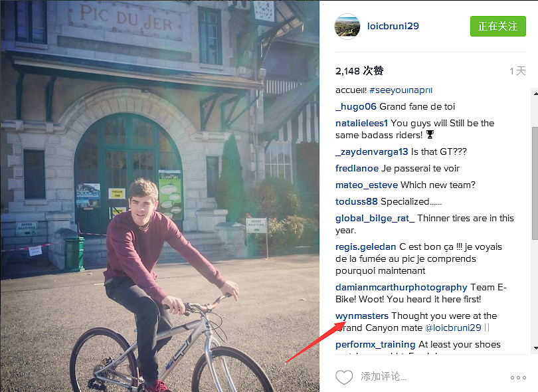Click the wynmasters username
Screen dimensions: 538x392
[361, 316]
